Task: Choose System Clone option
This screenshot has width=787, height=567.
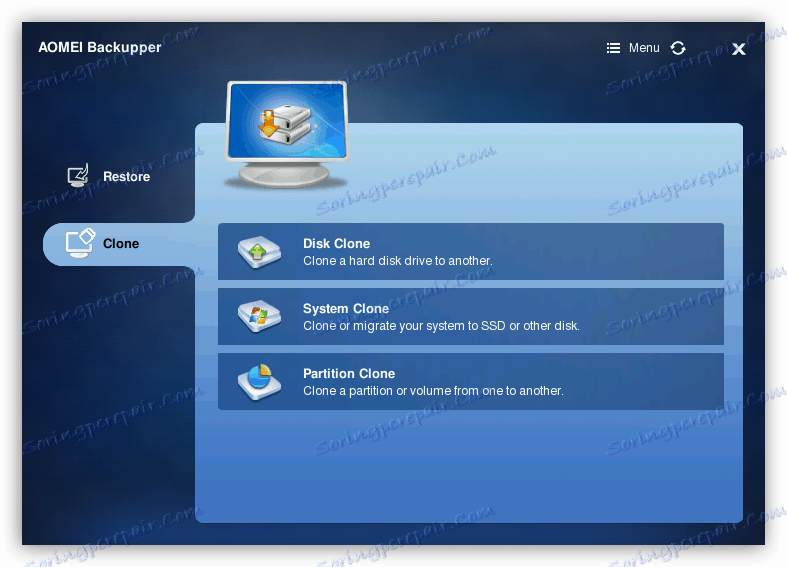Action: [471, 316]
